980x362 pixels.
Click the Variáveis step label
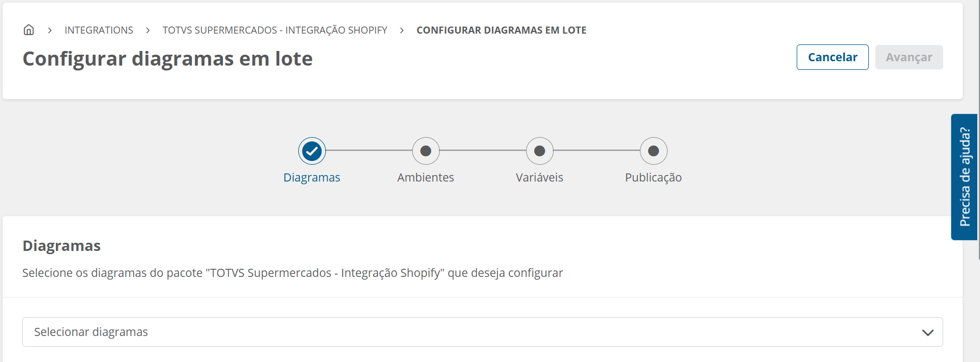(x=540, y=177)
